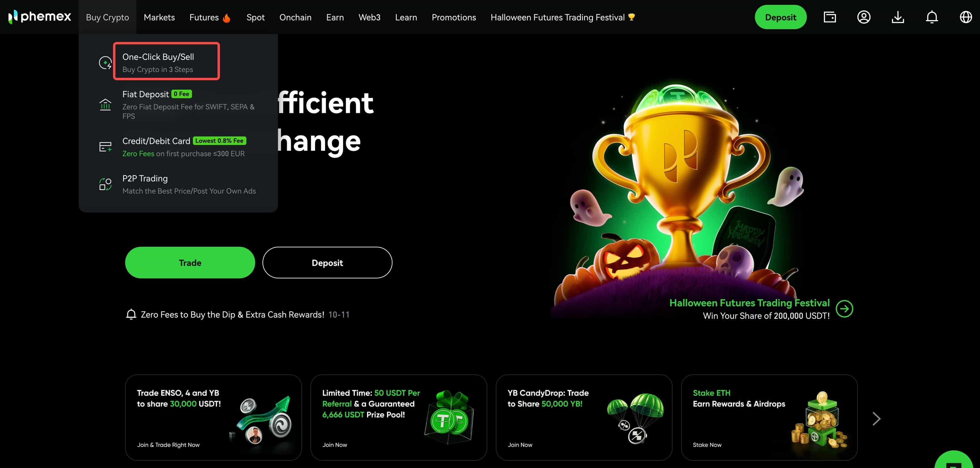Open the notifications bell icon
The image size is (980, 468).
point(932,17)
